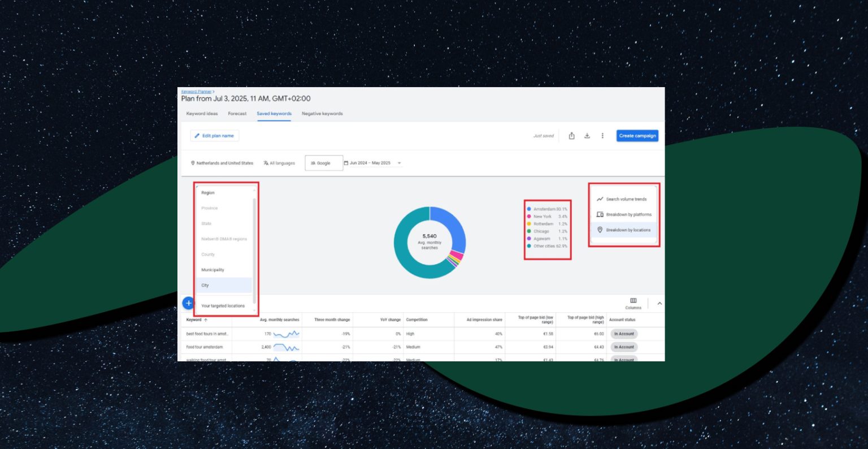Click the Create campaign button
This screenshot has height=449, width=868.
pos(637,136)
